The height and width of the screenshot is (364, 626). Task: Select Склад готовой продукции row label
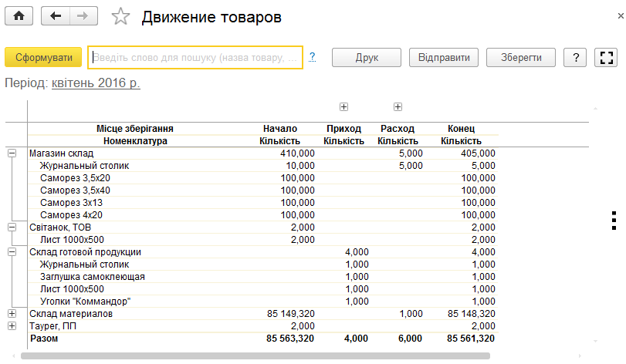85,252
